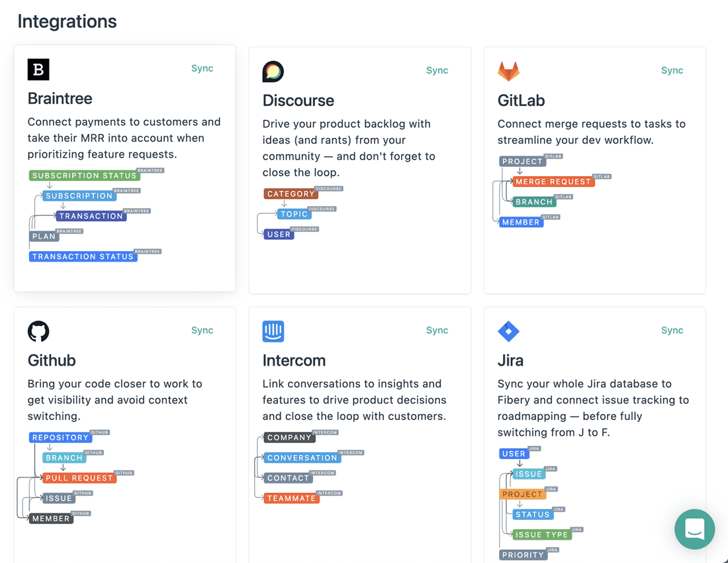Sync the Discourse integration

pyautogui.click(x=437, y=70)
